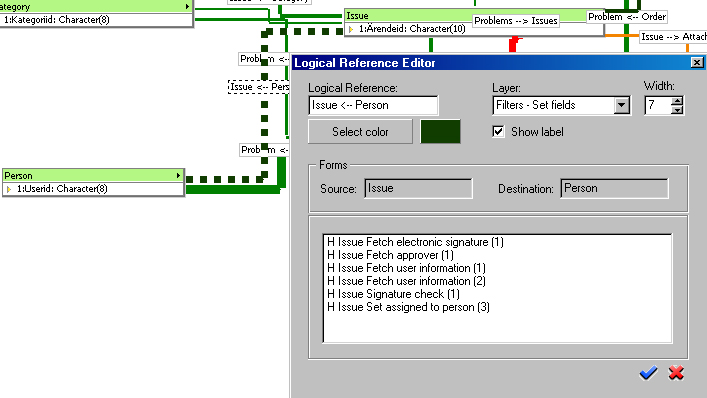The height and width of the screenshot is (398, 707).
Task: Expand the Person table arrow
Action: pos(179,175)
